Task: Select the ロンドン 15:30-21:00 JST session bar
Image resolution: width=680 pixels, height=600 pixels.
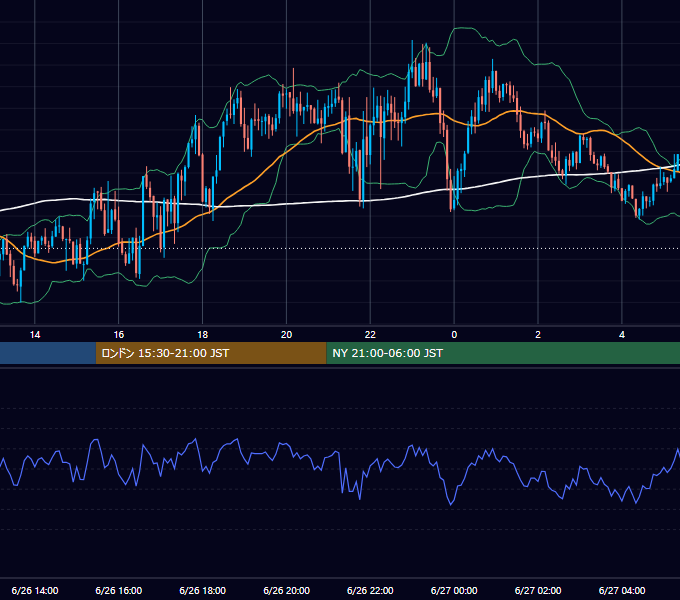Action: [211, 353]
